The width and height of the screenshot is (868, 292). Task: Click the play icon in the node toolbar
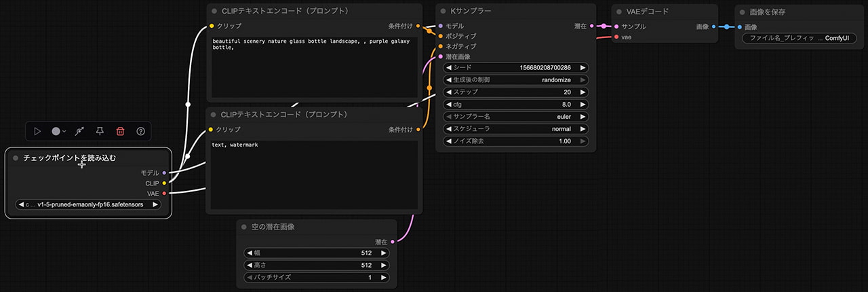pos(38,131)
